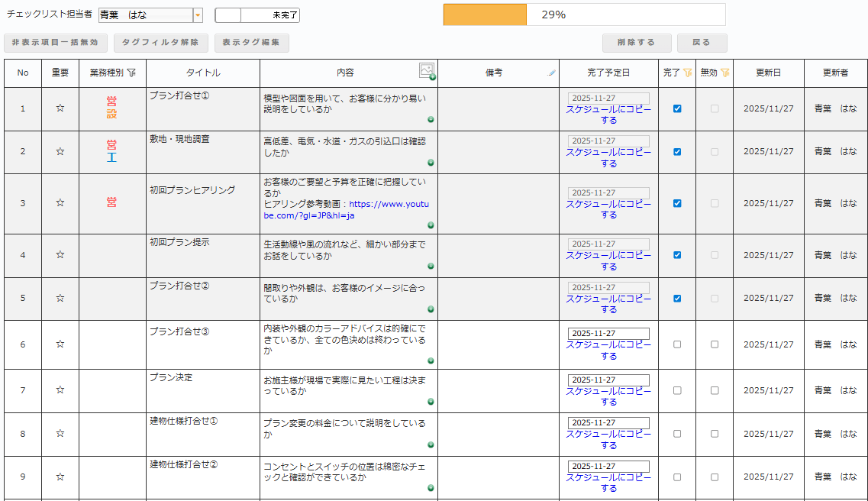Click the 削除する button
Screen dimensions: 868x501
(636, 43)
